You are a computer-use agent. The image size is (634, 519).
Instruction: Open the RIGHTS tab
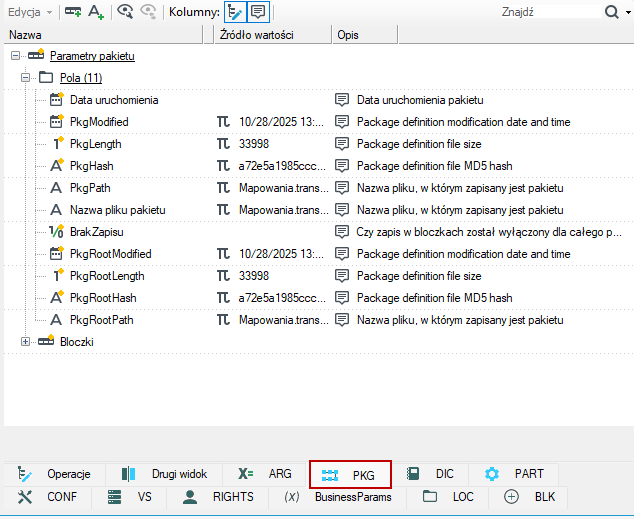coord(218,497)
